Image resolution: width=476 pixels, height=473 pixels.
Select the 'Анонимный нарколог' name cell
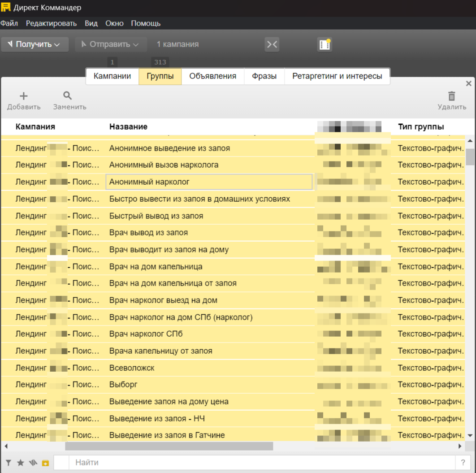click(x=209, y=182)
